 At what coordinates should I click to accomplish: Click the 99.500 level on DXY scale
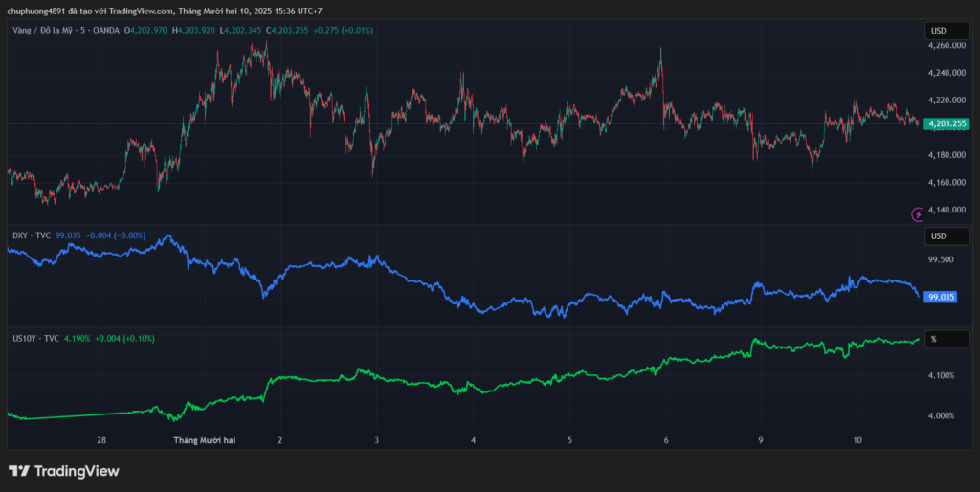click(941, 258)
